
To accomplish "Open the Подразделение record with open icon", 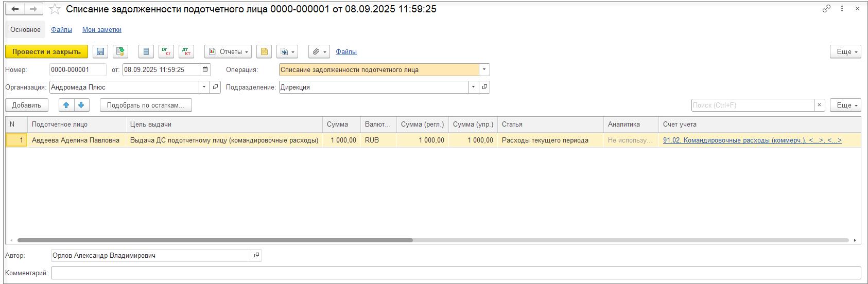I will click(x=484, y=87).
